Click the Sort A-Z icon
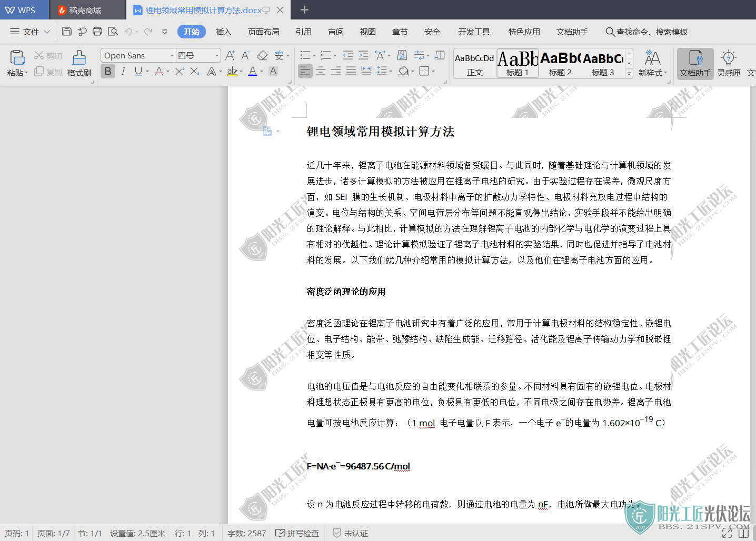This screenshot has width=756, height=541. [402, 55]
